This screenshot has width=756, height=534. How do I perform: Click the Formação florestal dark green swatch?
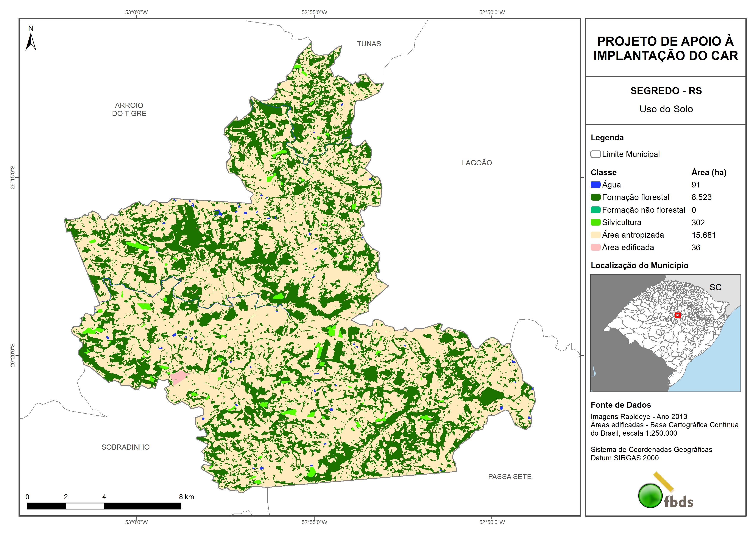click(x=595, y=197)
